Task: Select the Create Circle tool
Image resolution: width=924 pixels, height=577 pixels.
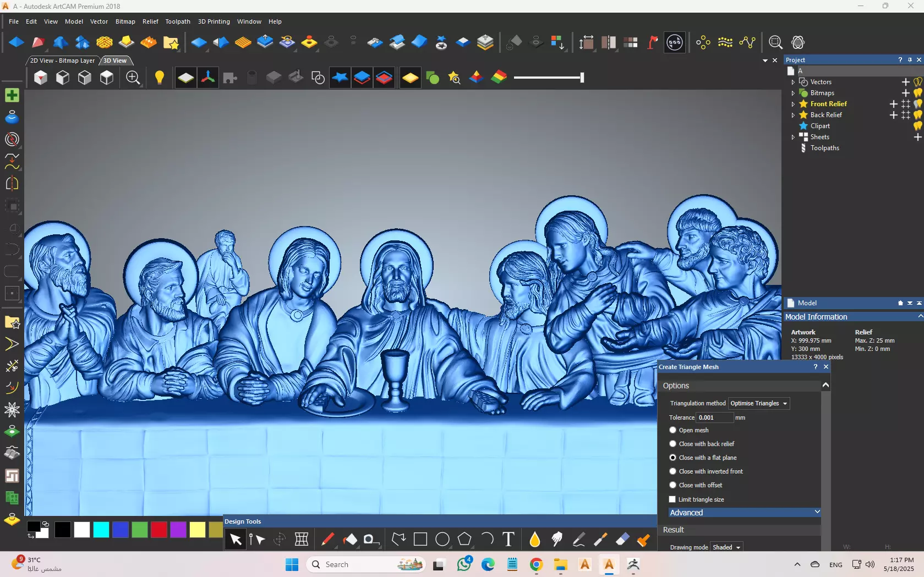Action: (442, 539)
